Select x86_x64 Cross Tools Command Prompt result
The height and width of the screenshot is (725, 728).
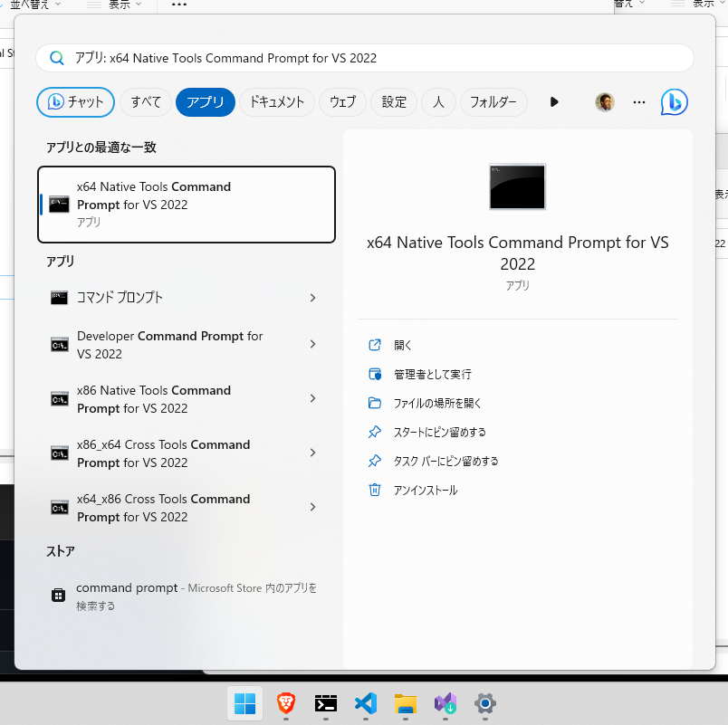(187, 453)
